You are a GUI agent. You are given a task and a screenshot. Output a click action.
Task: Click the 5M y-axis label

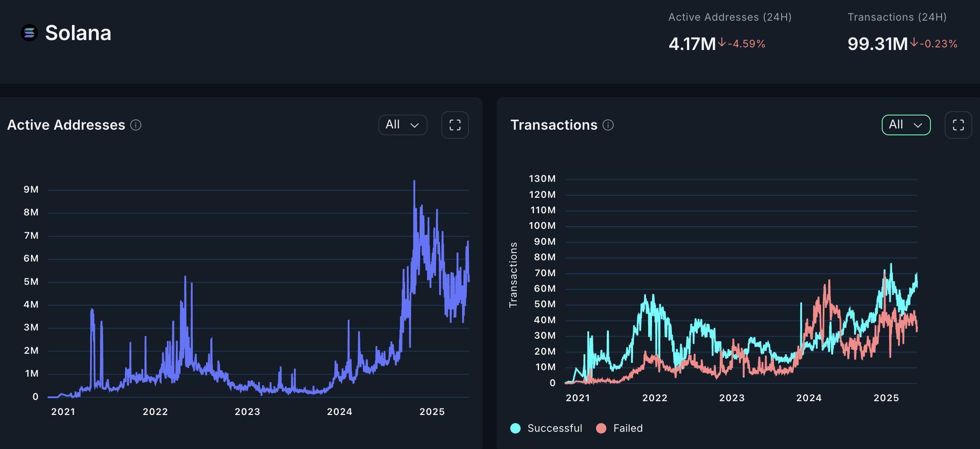coord(31,282)
